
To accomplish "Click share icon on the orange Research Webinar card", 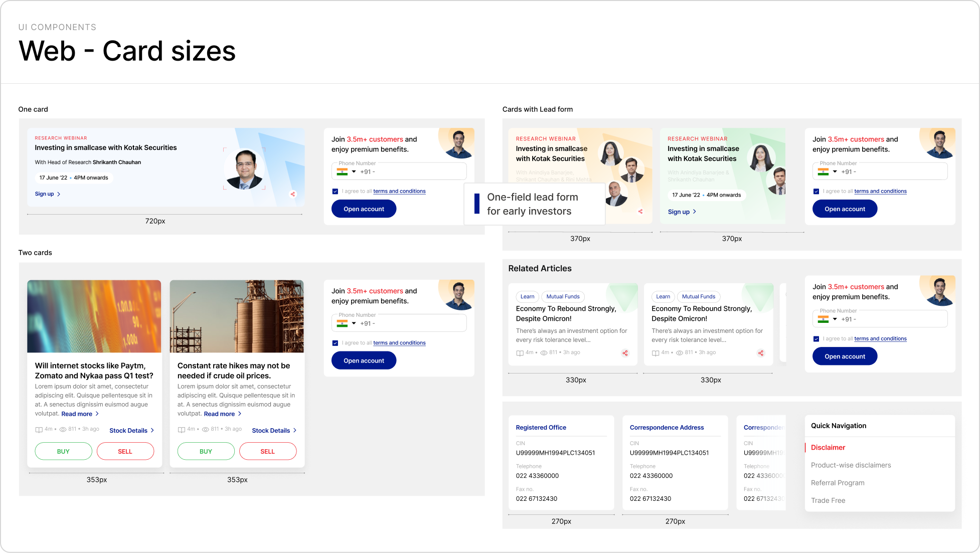I will [x=640, y=212].
